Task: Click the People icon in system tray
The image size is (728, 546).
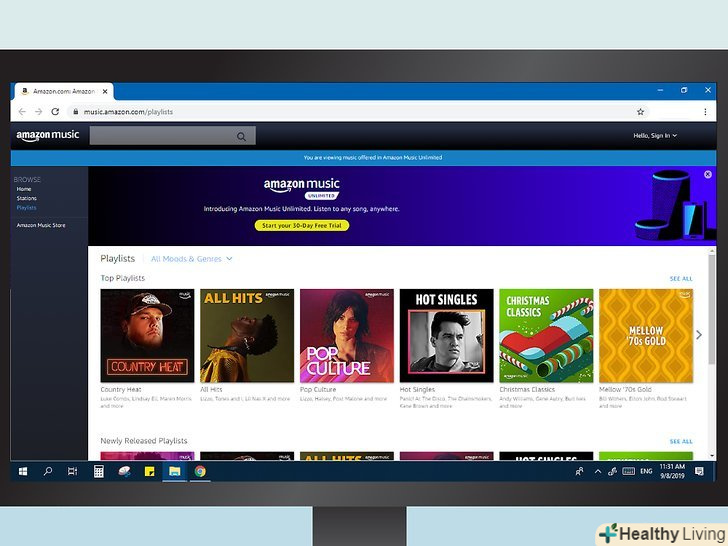Action: click(579, 472)
